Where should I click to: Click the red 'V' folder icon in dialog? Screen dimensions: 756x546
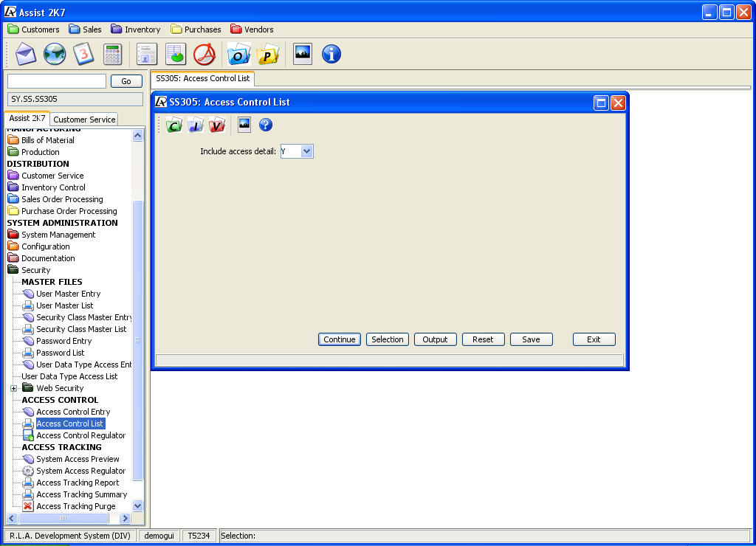[216, 125]
